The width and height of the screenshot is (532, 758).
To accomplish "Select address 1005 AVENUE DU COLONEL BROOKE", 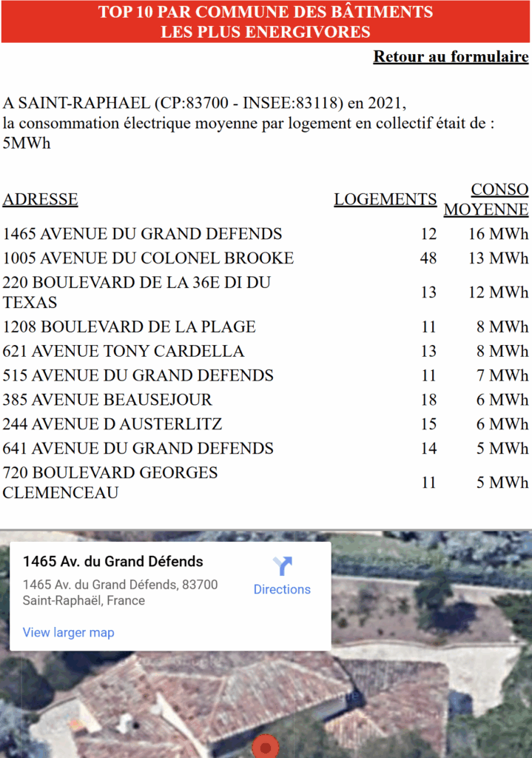I will pyautogui.click(x=148, y=258).
